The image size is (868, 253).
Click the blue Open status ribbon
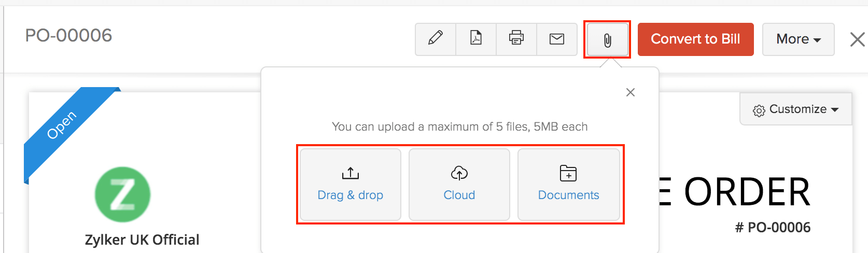click(62, 125)
